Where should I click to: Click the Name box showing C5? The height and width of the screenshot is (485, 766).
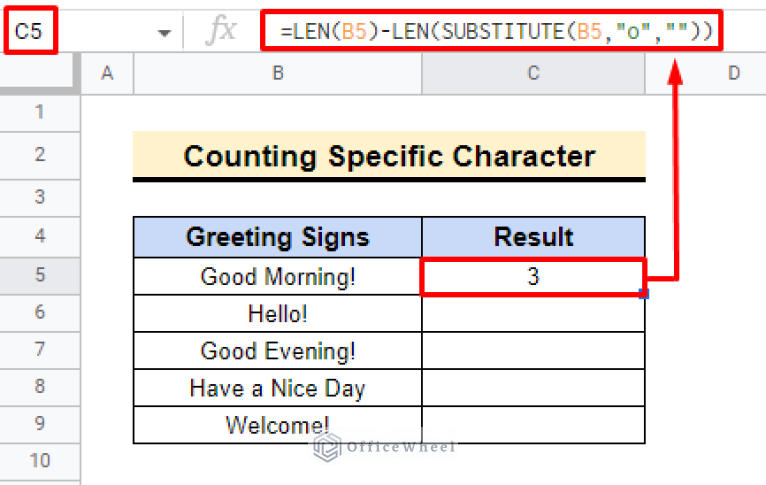point(30,32)
